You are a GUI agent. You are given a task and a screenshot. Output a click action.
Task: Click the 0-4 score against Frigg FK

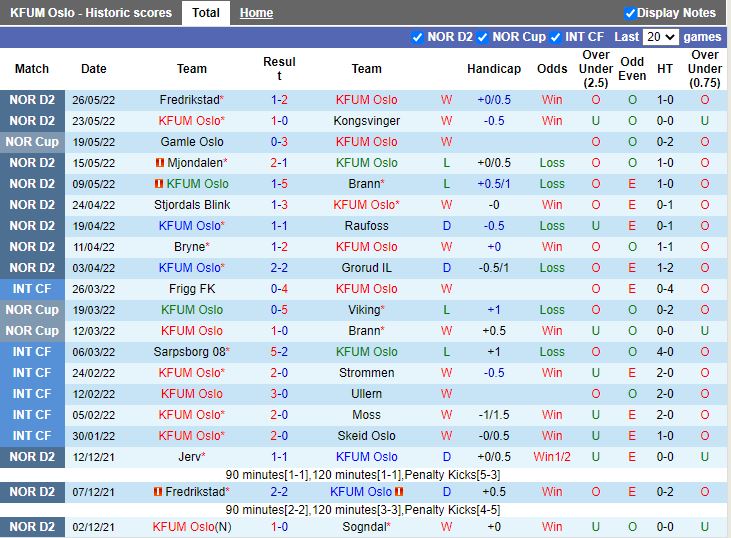(x=279, y=289)
